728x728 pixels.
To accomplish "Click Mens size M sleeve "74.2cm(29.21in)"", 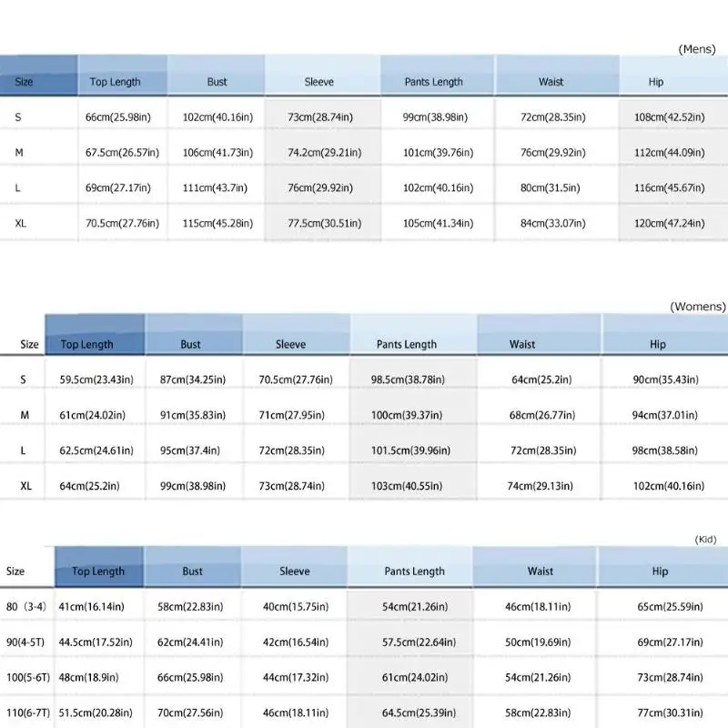I will click(324, 153).
